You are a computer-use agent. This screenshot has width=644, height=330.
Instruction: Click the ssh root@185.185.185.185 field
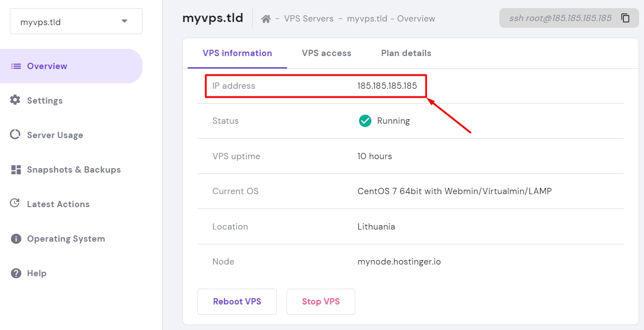coord(560,18)
